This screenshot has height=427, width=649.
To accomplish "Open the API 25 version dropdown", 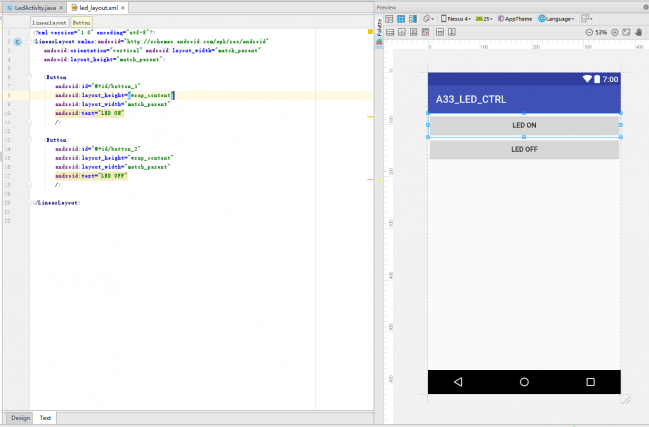I will [x=484, y=19].
